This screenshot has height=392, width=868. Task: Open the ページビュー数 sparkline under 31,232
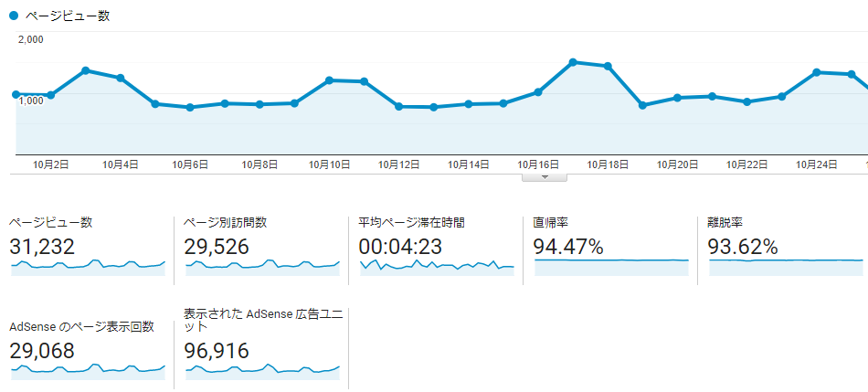click(88, 266)
